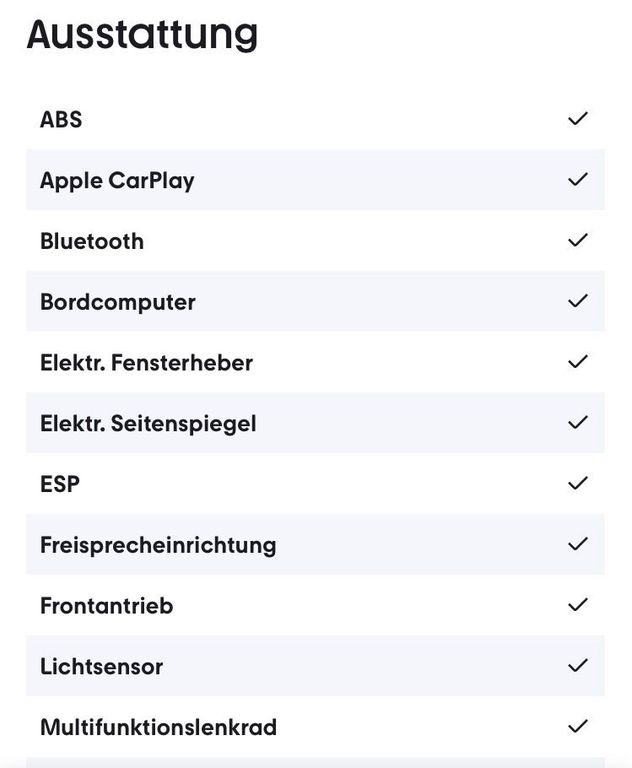632x768 pixels.
Task: Select the Elektr. Fensterheber text
Action: click(146, 363)
